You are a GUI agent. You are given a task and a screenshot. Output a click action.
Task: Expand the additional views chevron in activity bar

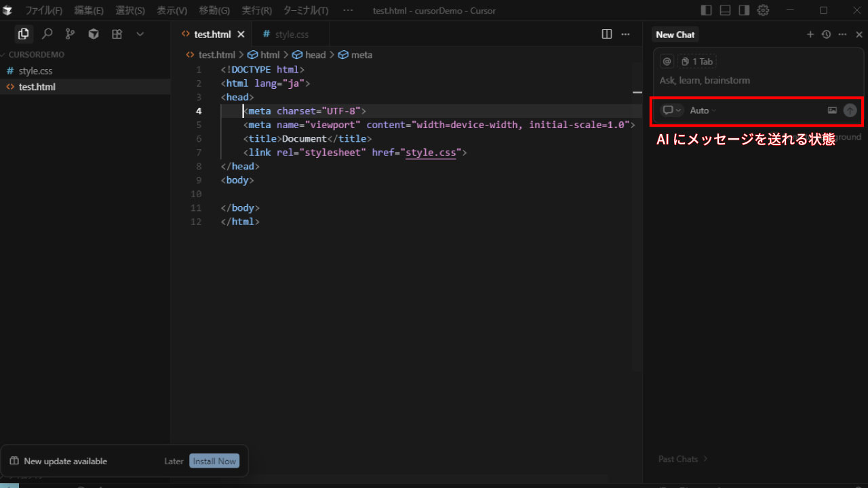140,34
